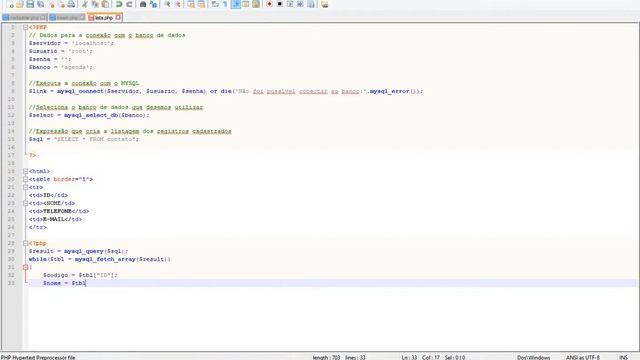Collapse the <?PHP block at line 1

click(x=25, y=27)
